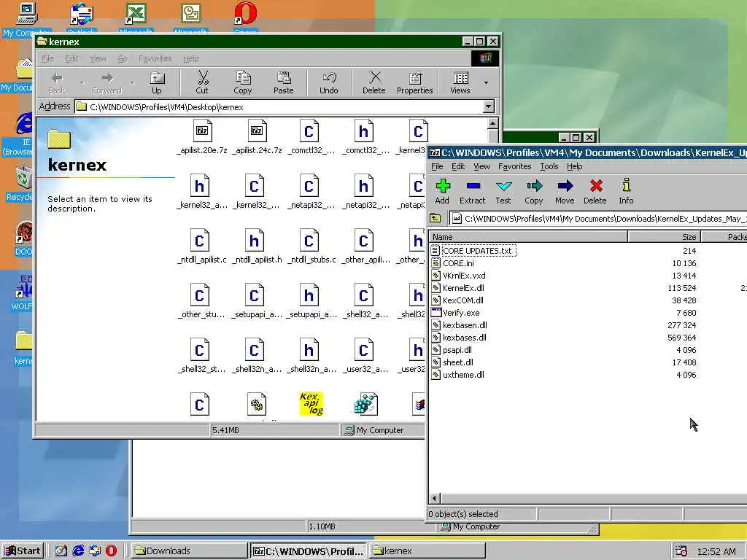Viewport: 747px width, 560px height.
Task: Sort by the Name column header
Action: pyautogui.click(x=528, y=237)
